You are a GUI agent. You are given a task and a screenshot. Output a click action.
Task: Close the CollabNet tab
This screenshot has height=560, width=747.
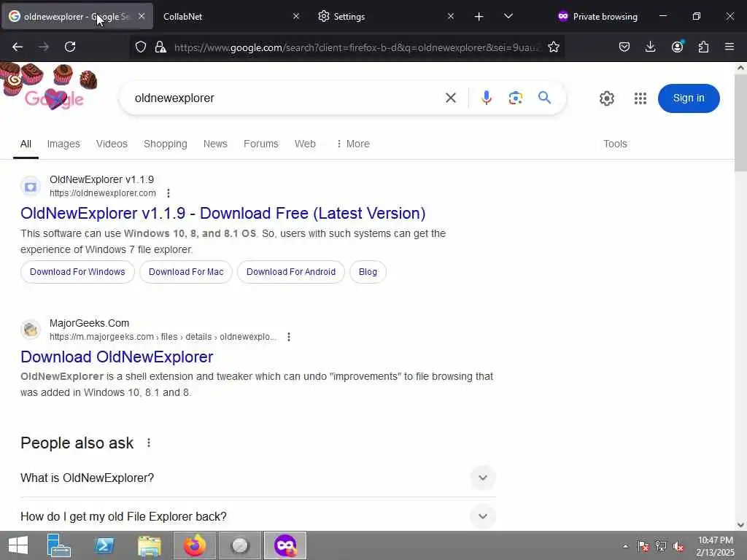296,17
